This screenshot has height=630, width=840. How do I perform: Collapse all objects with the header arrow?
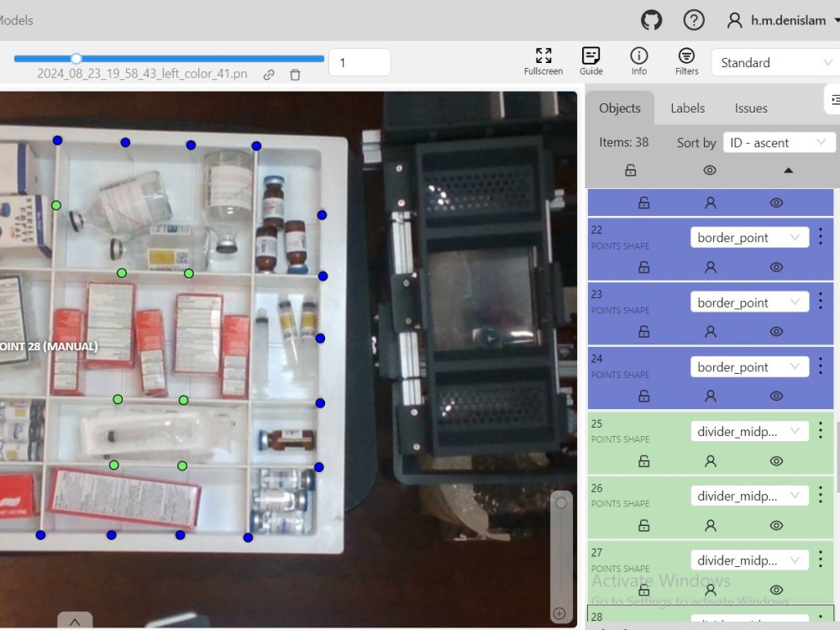[x=788, y=171]
